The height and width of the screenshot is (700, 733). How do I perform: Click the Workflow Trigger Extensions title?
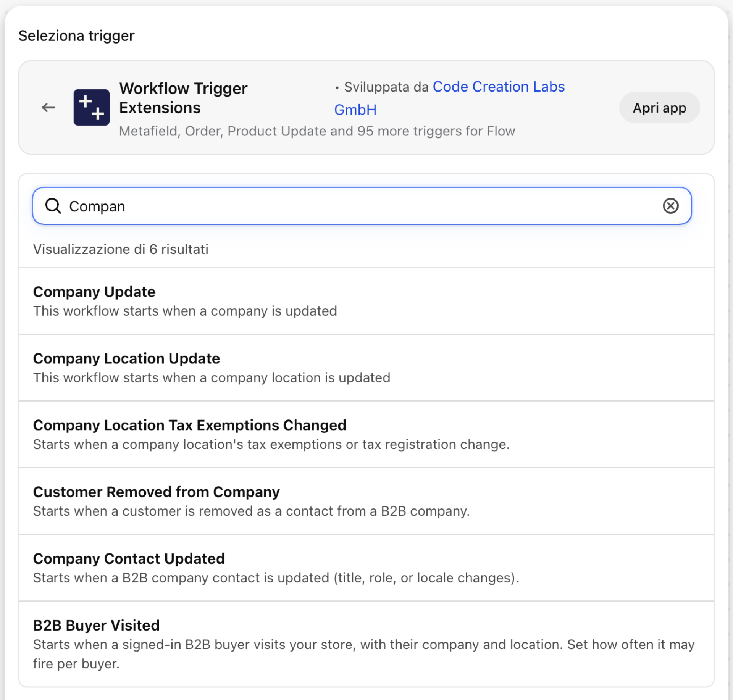coord(183,98)
